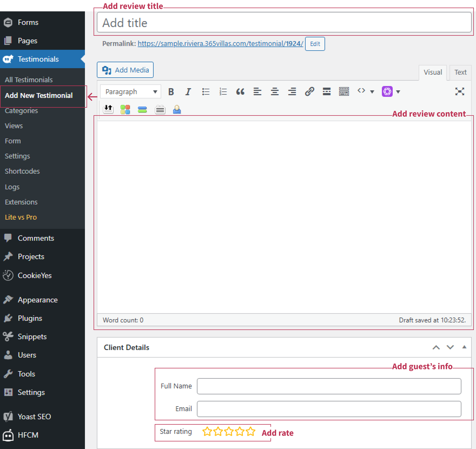Click the Email input field

tap(329, 409)
